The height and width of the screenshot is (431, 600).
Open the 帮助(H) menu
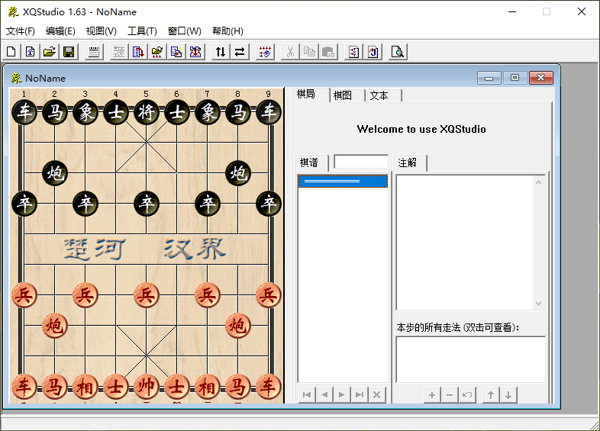click(x=227, y=31)
